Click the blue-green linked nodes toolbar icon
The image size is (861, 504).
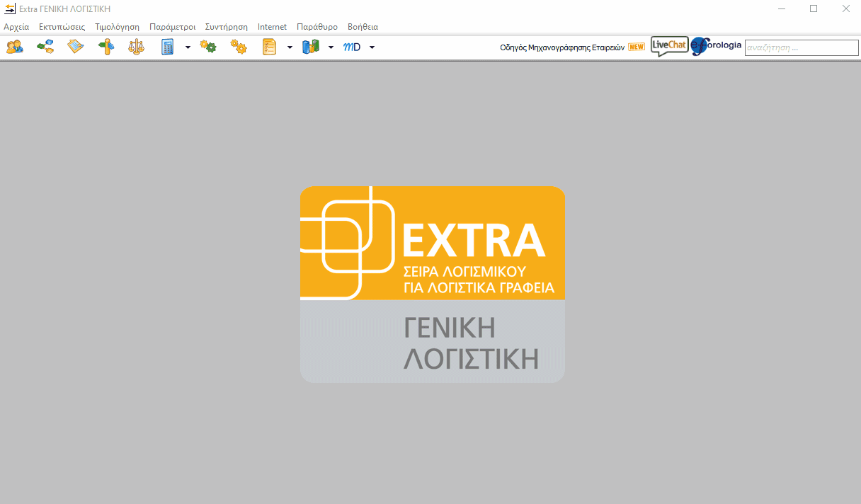pos(45,47)
